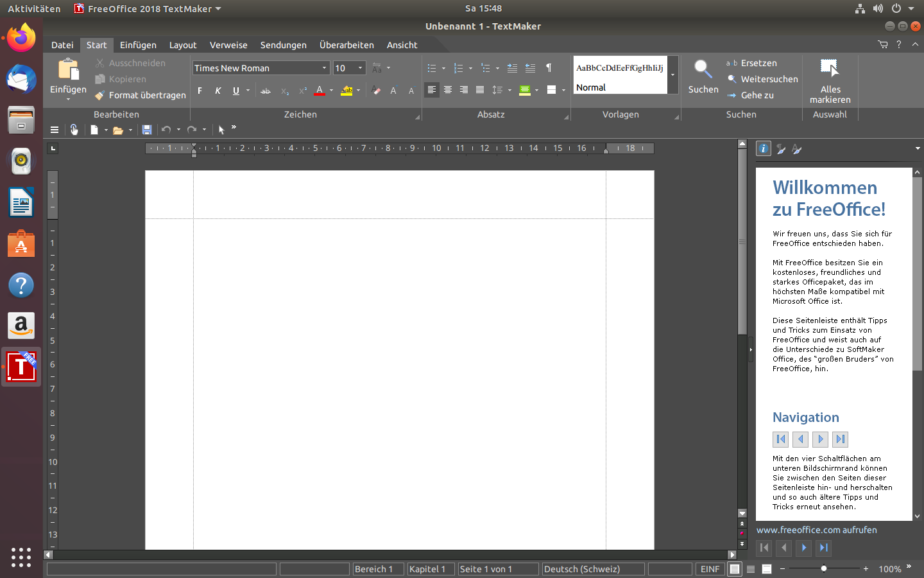The image size is (924, 578).
Task: Switch to the Überarbeiten ribbon tab
Action: point(346,45)
